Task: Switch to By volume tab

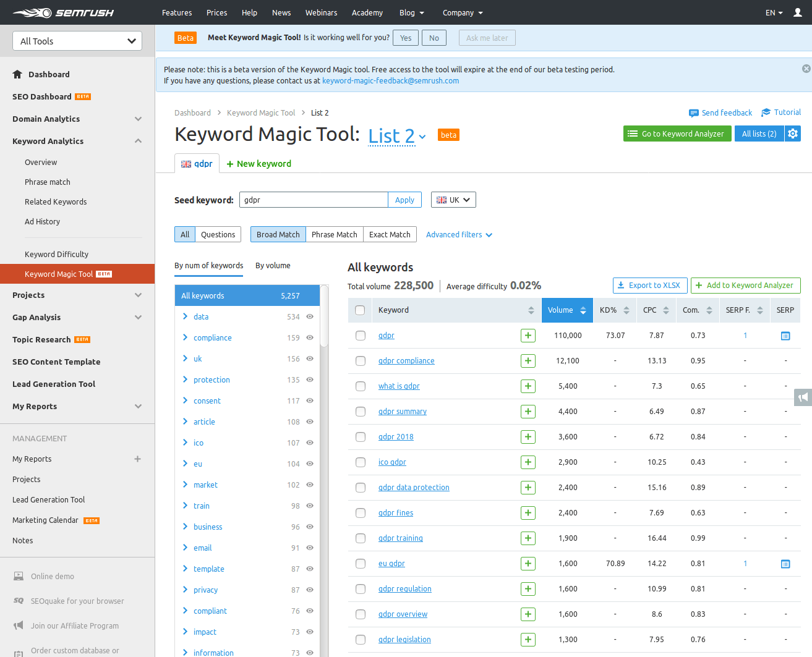Action: coord(273,266)
